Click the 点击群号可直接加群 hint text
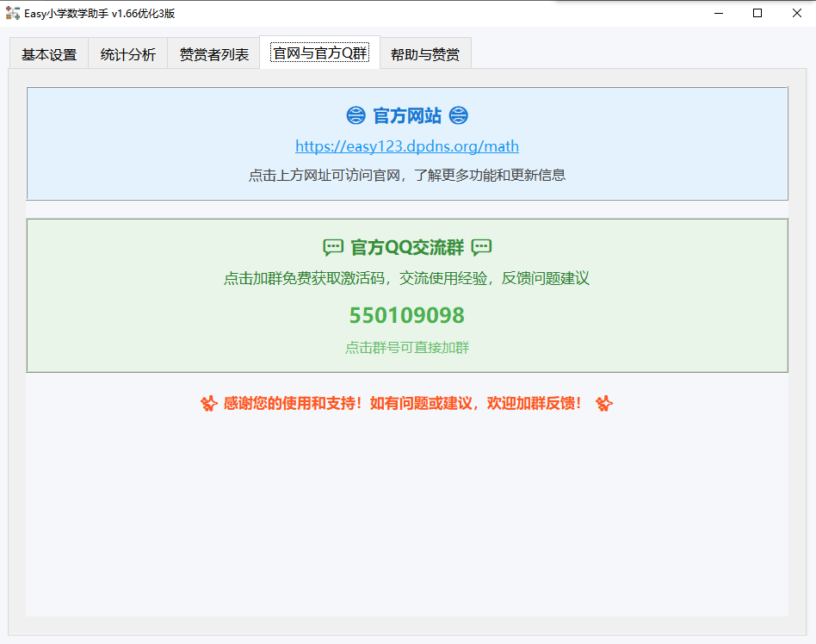 pyautogui.click(x=406, y=348)
